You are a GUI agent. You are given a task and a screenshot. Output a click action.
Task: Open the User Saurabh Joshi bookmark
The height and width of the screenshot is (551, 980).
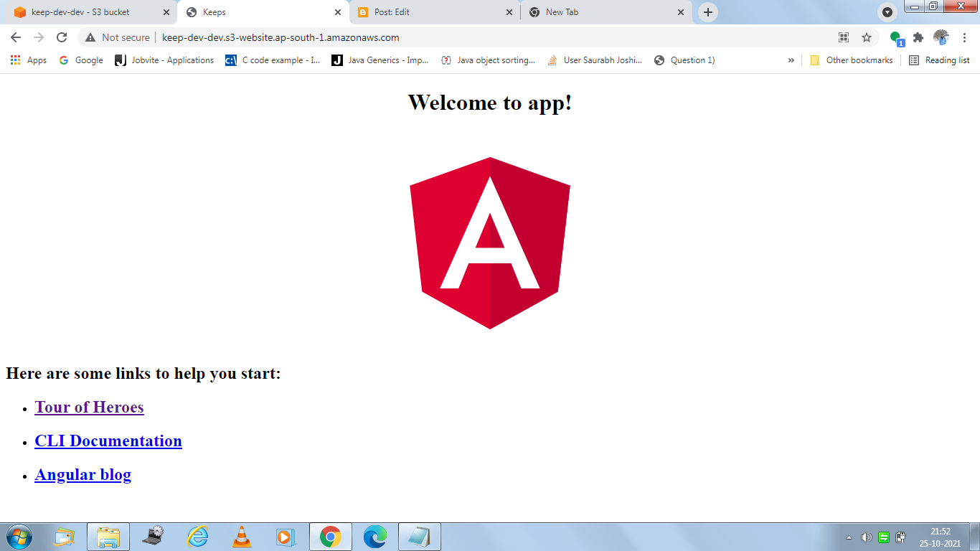(595, 60)
